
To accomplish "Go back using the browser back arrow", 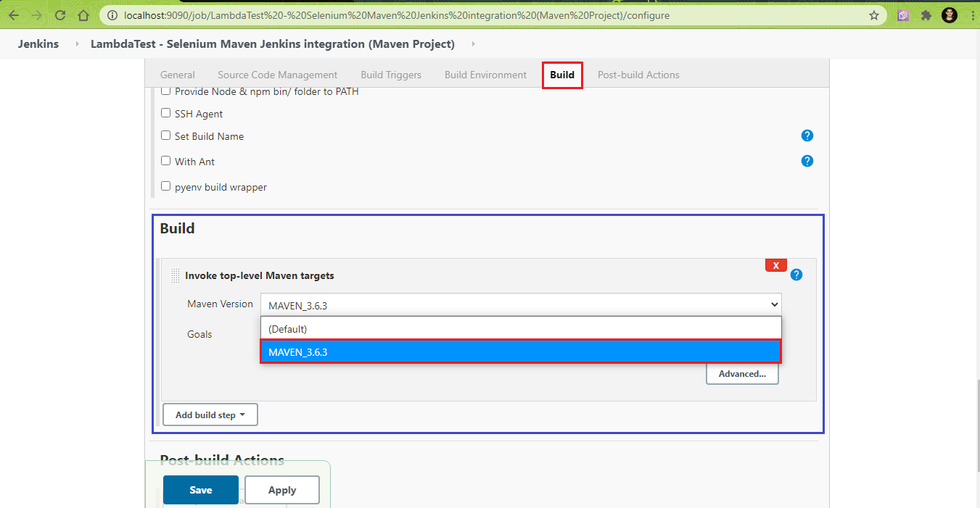I will click(x=14, y=15).
